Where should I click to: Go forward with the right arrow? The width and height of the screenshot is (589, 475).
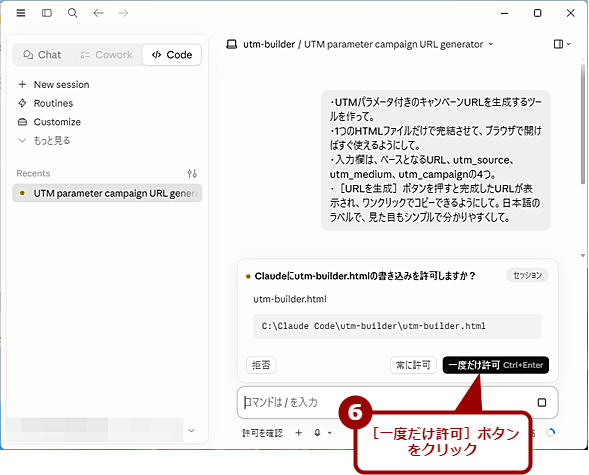click(123, 13)
